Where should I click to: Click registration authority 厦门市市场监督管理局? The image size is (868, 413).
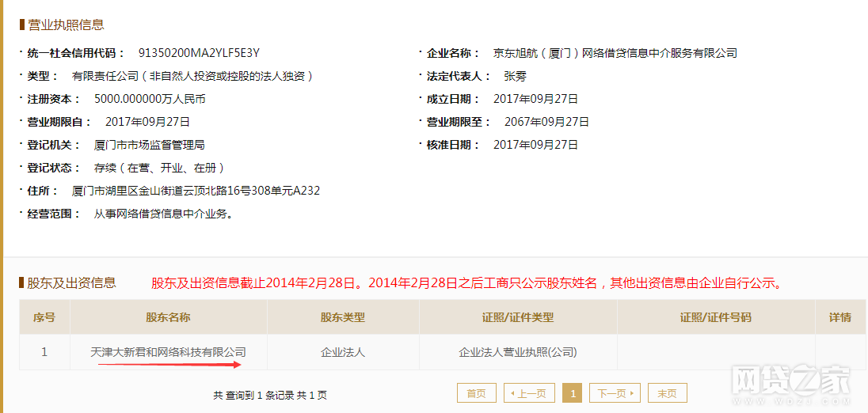pos(150,145)
